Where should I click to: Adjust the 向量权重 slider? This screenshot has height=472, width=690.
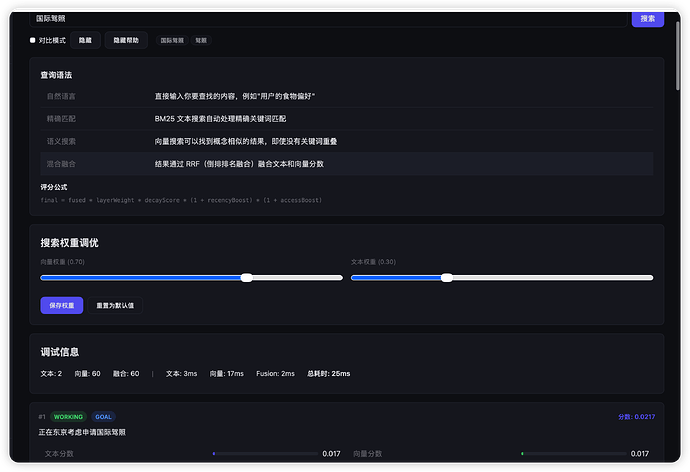[191, 278]
